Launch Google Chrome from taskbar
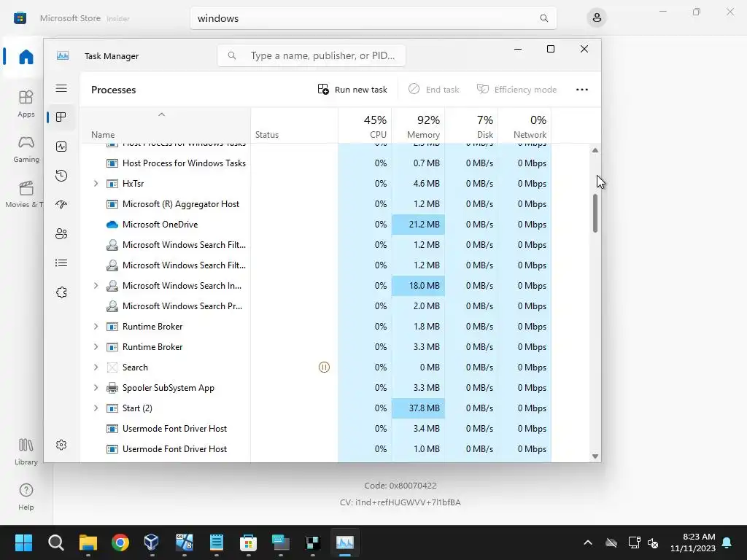Image resolution: width=747 pixels, height=560 pixels. point(120,542)
